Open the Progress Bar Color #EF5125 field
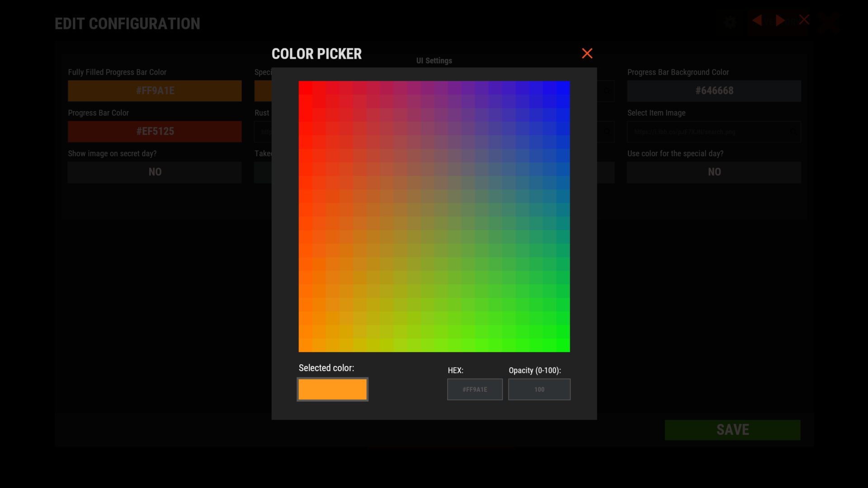Image resolution: width=868 pixels, height=488 pixels. [155, 131]
